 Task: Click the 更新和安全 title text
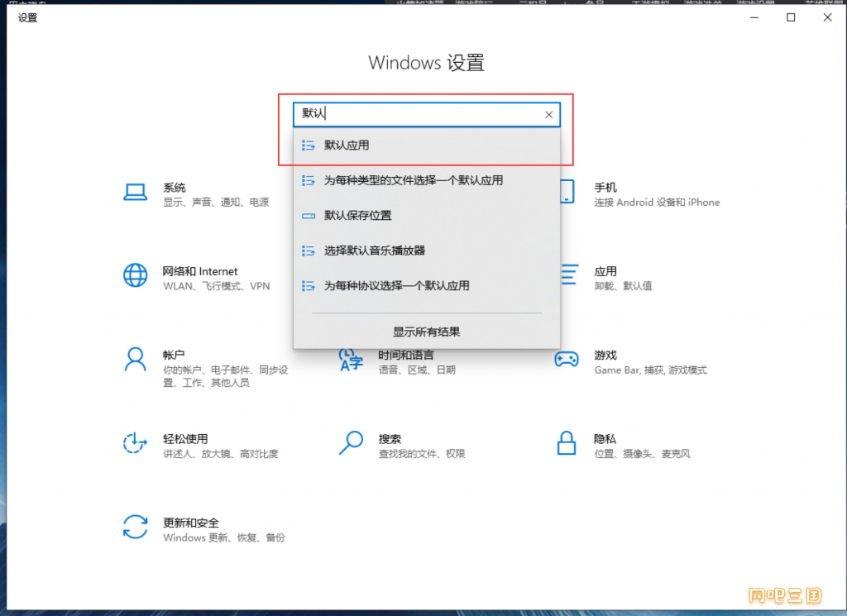pyautogui.click(x=191, y=523)
